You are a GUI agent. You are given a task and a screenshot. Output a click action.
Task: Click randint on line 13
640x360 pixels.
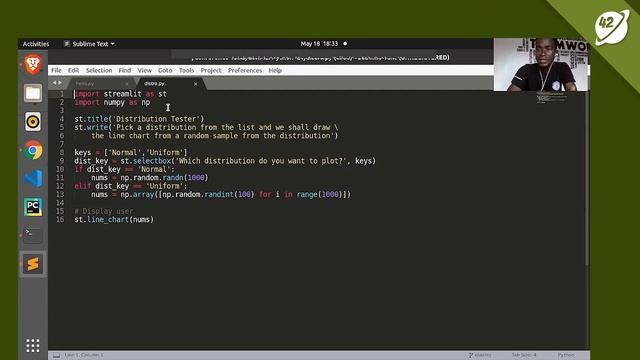[219, 194]
